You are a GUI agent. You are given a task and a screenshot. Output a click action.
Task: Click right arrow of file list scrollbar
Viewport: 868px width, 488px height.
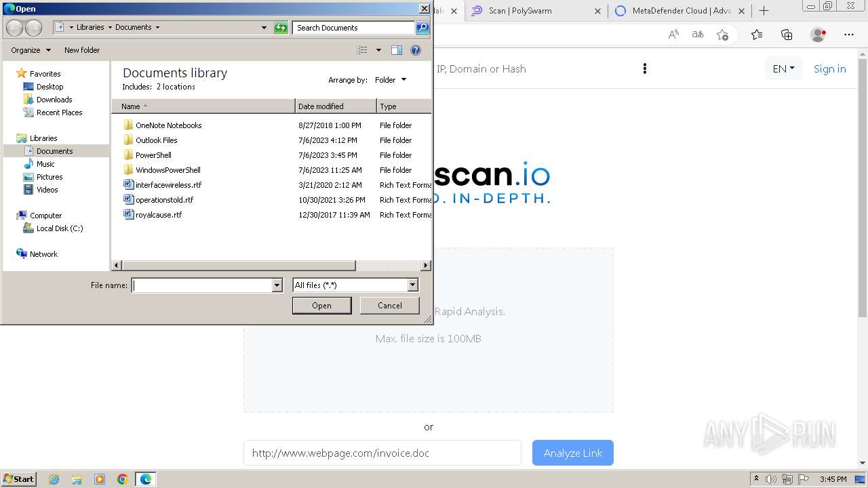426,266
